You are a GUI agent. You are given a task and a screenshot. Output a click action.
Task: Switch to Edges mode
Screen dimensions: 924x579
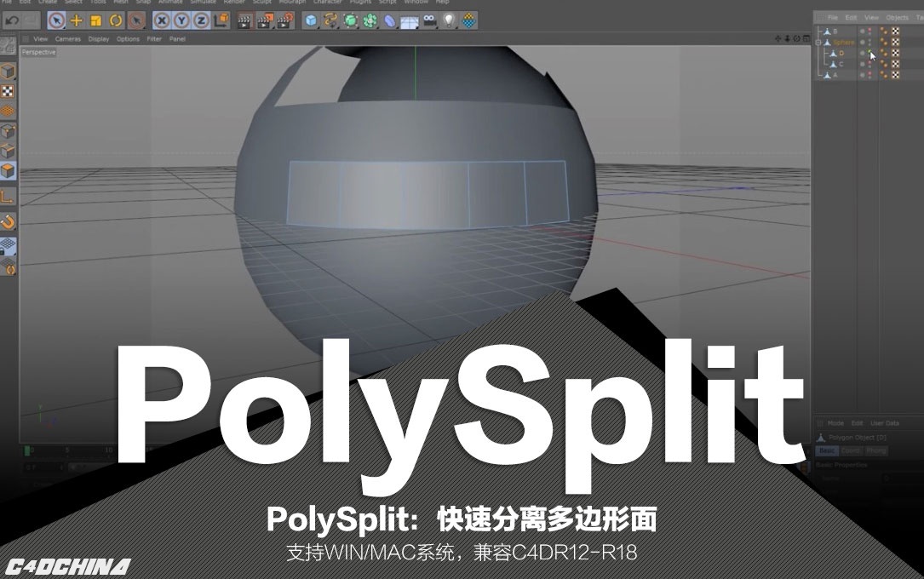pyautogui.click(x=8, y=151)
